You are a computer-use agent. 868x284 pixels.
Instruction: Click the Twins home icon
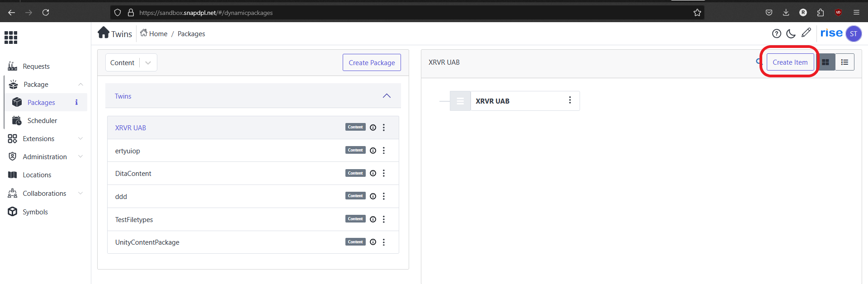104,33
